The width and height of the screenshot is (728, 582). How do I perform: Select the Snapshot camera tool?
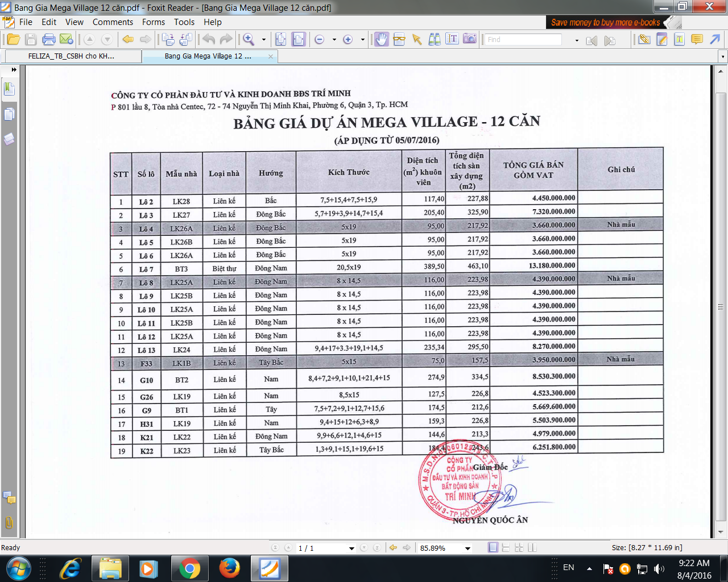point(470,39)
